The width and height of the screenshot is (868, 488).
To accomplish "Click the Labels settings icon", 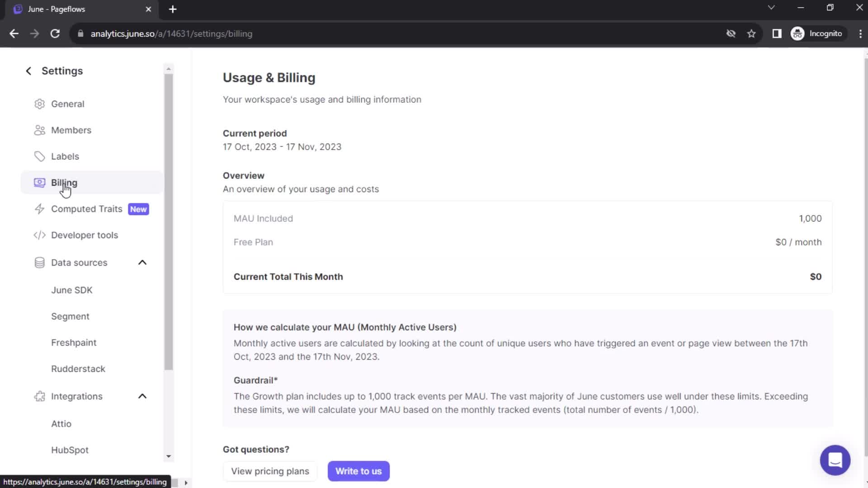I will coord(39,156).
